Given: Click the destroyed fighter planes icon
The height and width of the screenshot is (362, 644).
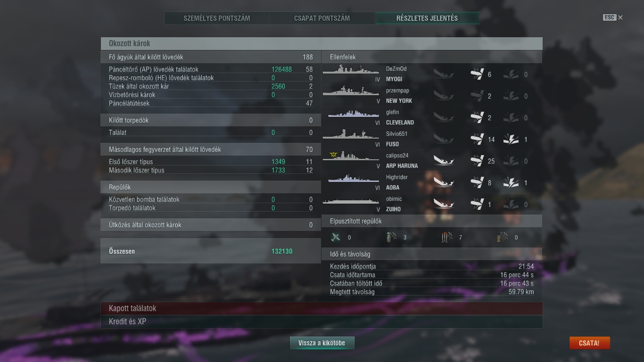Looking at the screenshot, I should point(336,238).
